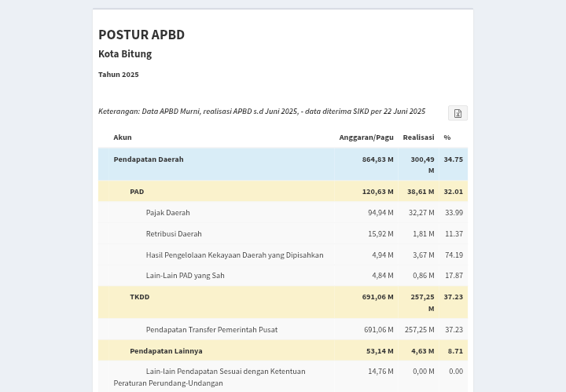Select the Pajak Daerah row

click(x=167, y=213)
